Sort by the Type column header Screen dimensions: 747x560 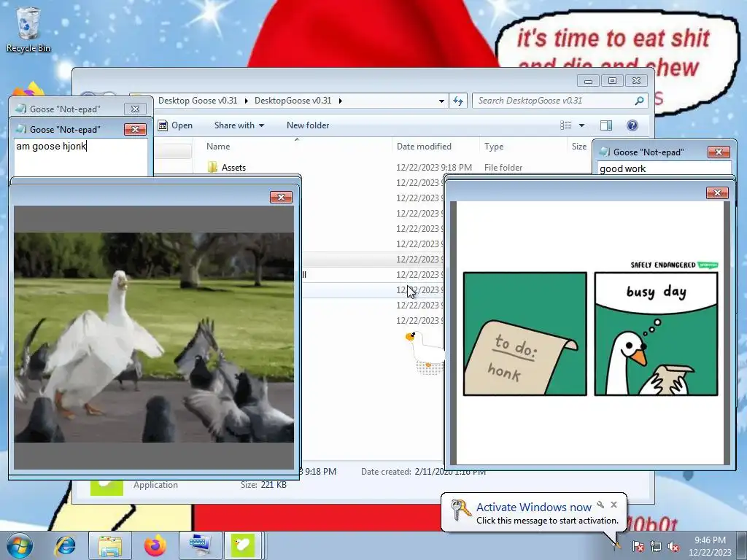coord(494,146)
